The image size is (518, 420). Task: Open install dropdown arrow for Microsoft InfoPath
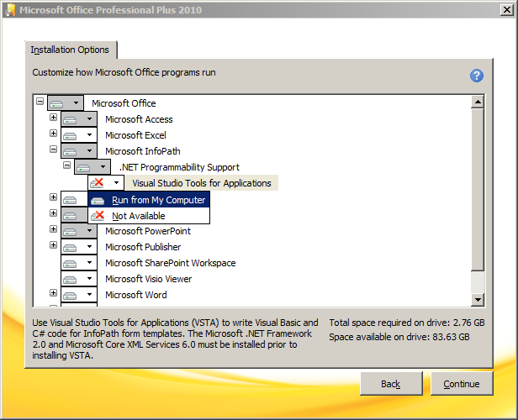[89, 150]
